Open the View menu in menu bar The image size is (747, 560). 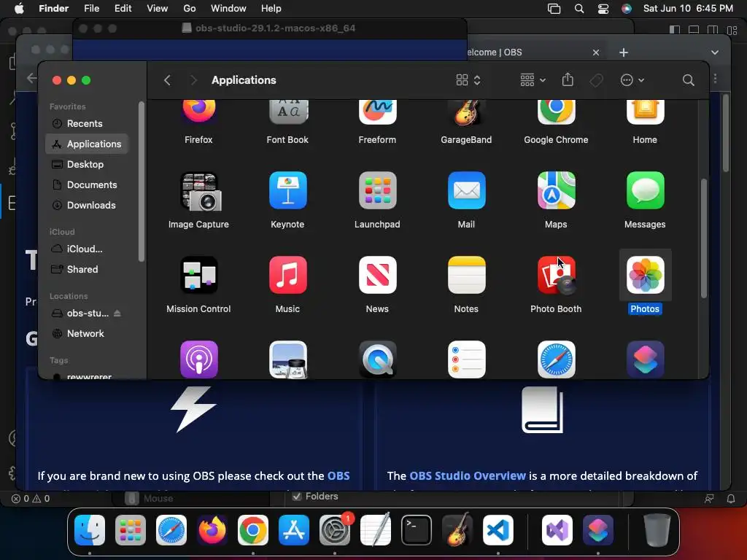click(158, 9)
